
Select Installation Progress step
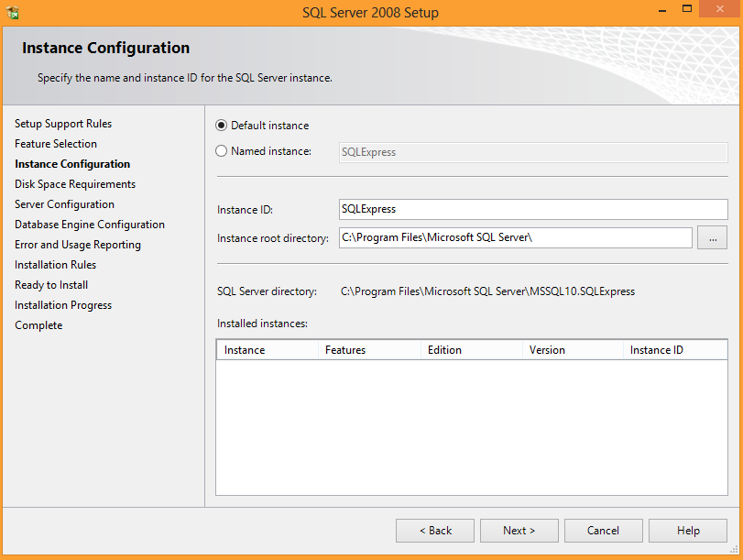coord(63,305)
